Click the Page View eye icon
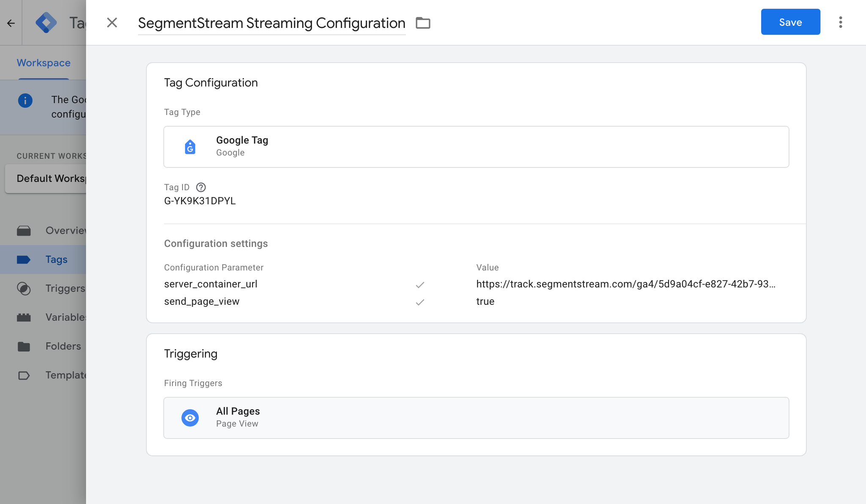 (x=190, y=418)
